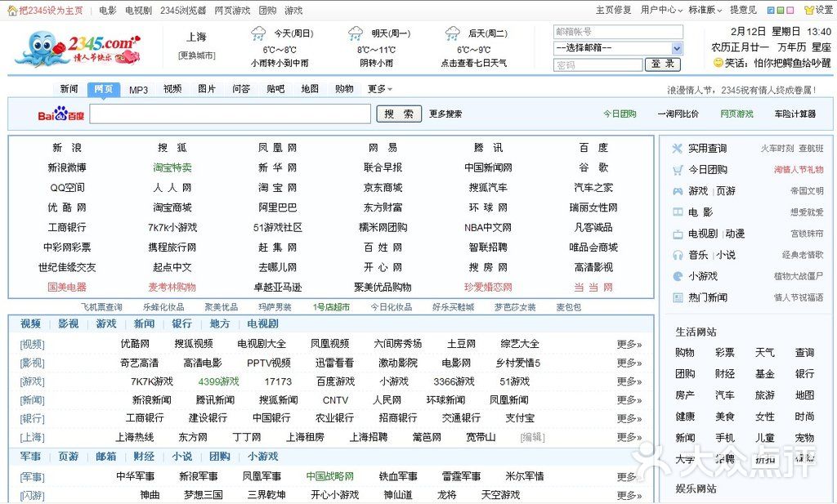The height and width of the screenshot is (504, 837).
Task: Click the gamepad icon next to 游戏
Action: click(x=678, y=191)
